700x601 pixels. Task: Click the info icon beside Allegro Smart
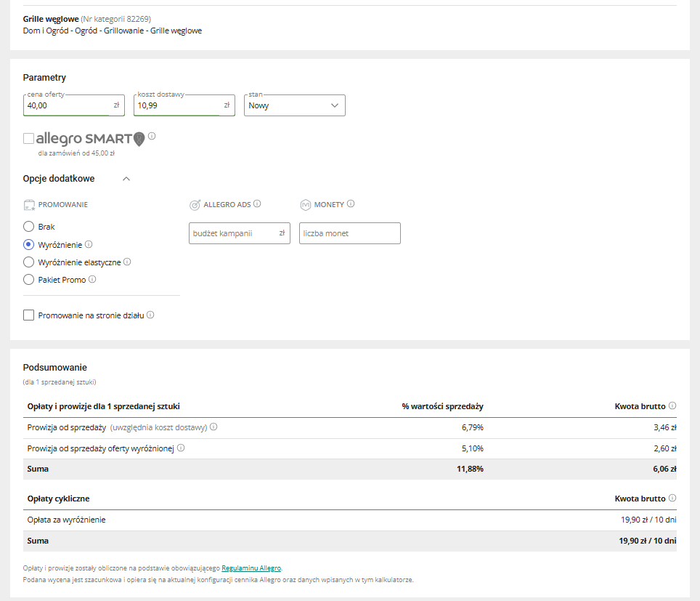coord(152,136)
